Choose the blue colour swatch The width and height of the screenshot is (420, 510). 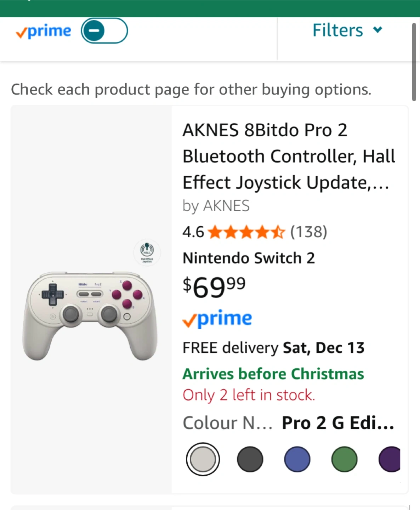click(297, 459)
